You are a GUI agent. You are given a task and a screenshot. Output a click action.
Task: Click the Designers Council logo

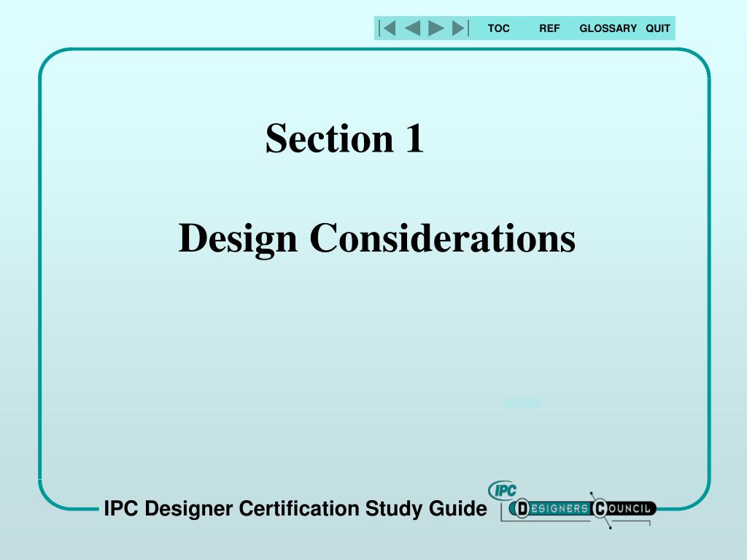pyautogui.click(x=582, y=508)
